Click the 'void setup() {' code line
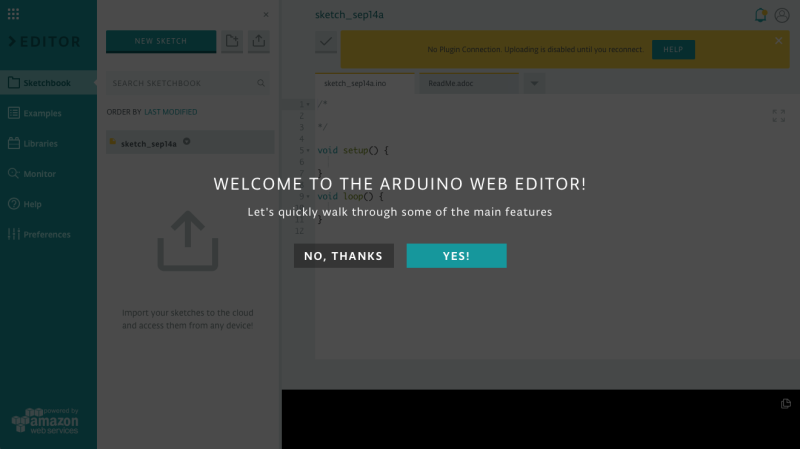The height and width of the screenshot is (449, 800). 353,150
